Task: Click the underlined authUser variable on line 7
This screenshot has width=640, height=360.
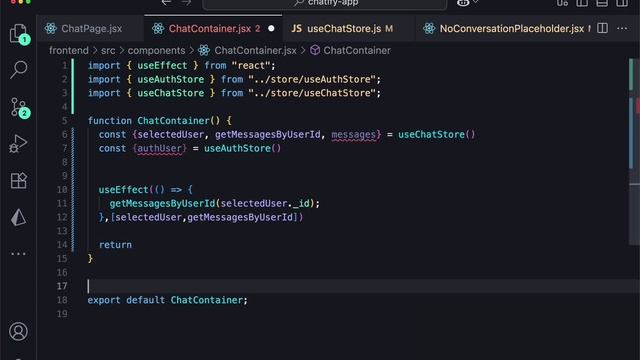Action: [159, 149]
